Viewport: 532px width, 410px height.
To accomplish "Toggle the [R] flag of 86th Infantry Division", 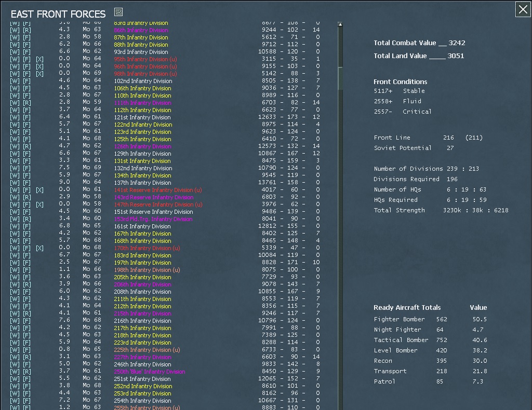I will 27,30.
